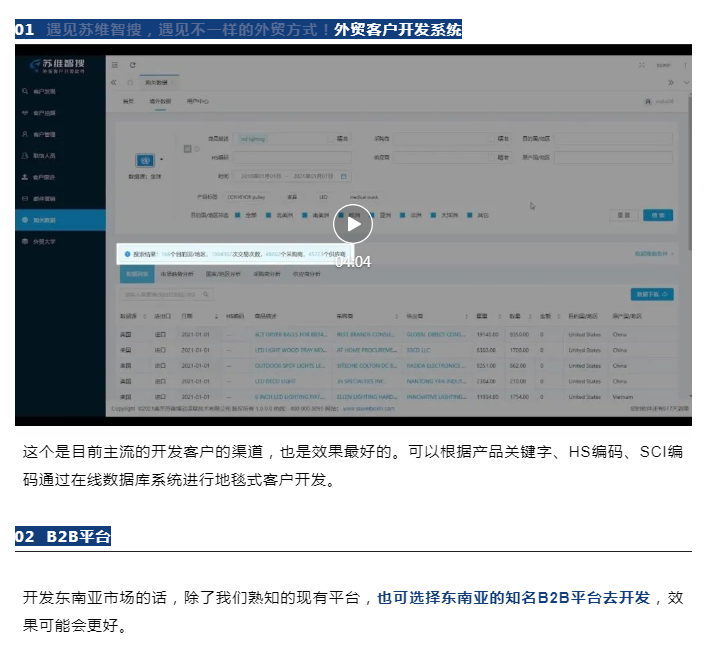
Task: Select the 'medical mask' product tag
Action: tap(364, 197)
